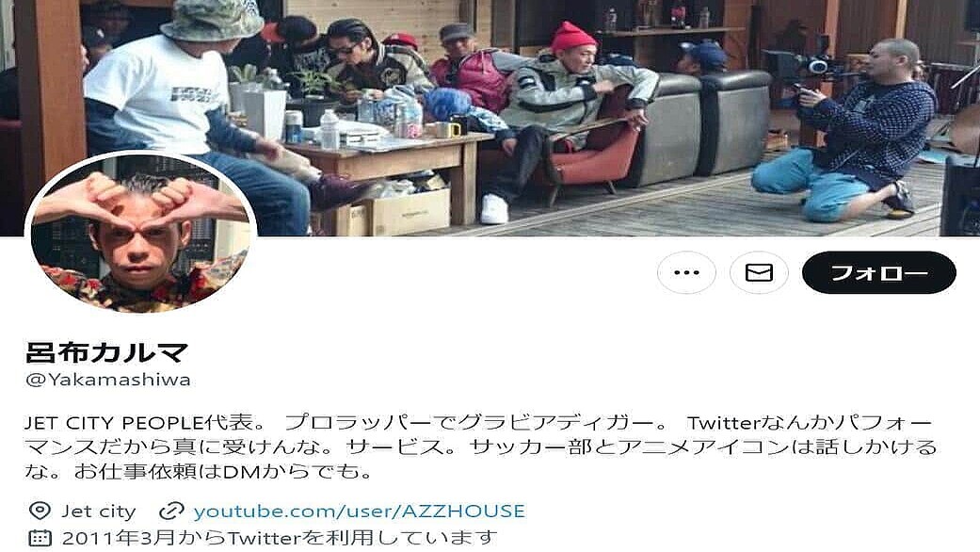Click the @Yakamashiwa handle

point(107,380)
